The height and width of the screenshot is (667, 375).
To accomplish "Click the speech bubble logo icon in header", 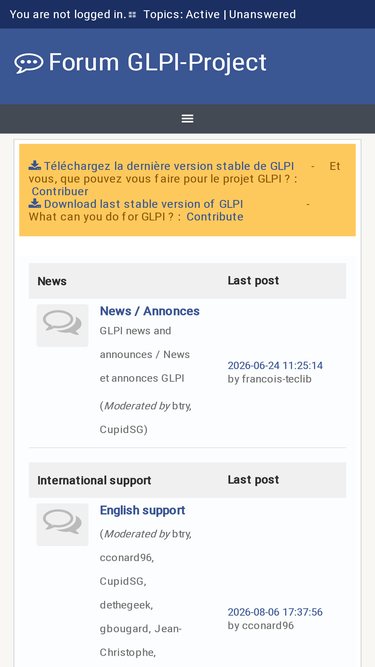I will click(x=28, y=63).
